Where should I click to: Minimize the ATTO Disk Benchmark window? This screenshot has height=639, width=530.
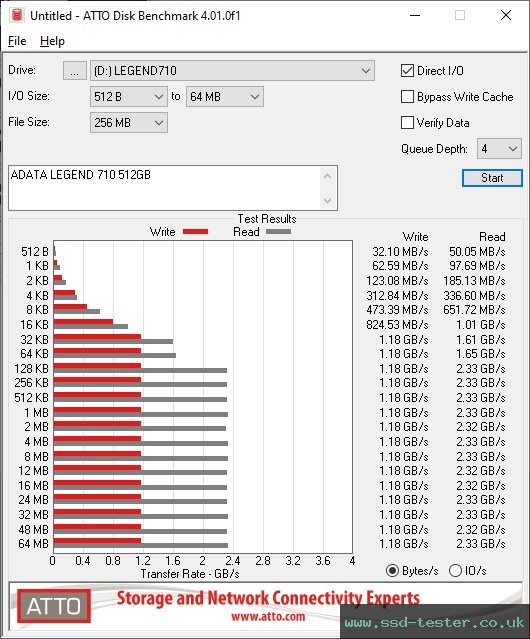coord(415,15)
